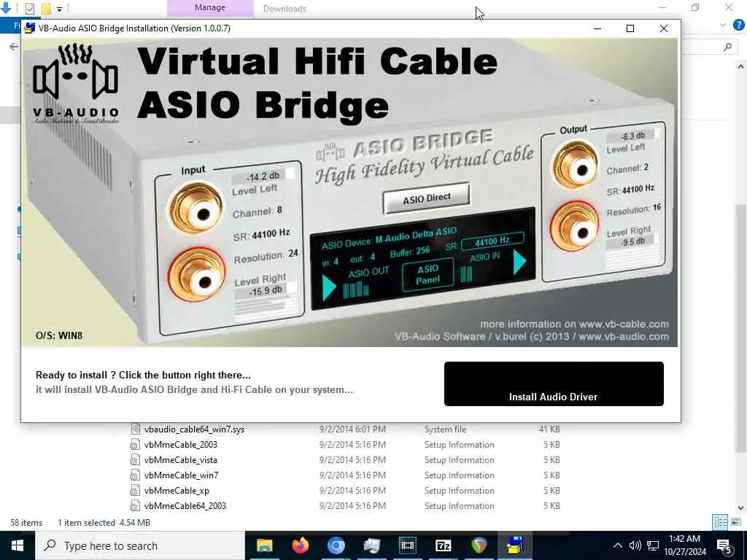Click the 41 KB size cell
The image size is (747, 560).
549,429
